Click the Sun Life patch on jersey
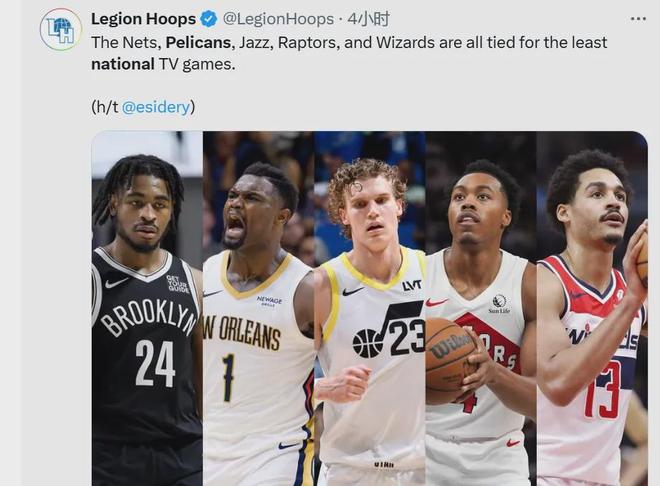 [499, 304]
